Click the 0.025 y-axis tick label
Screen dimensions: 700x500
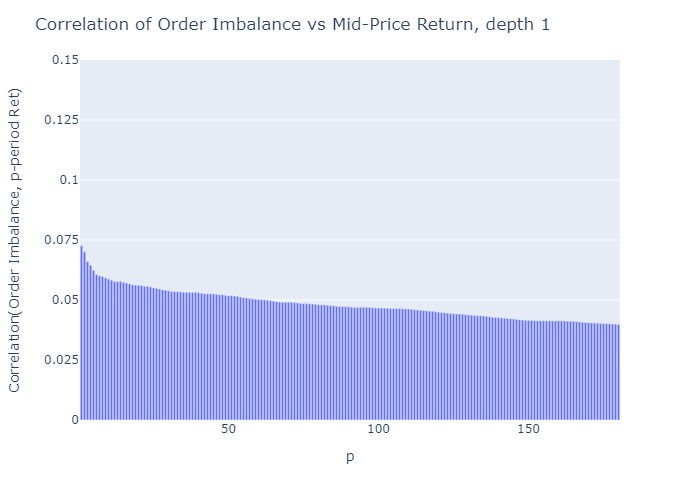(61, 360)
